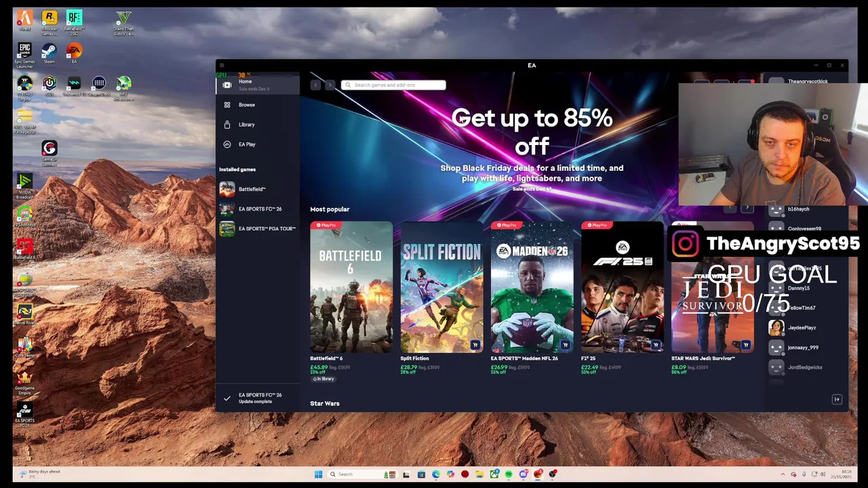
Task: Go to Library in the EA app
Action: click(x=258, y=125)
